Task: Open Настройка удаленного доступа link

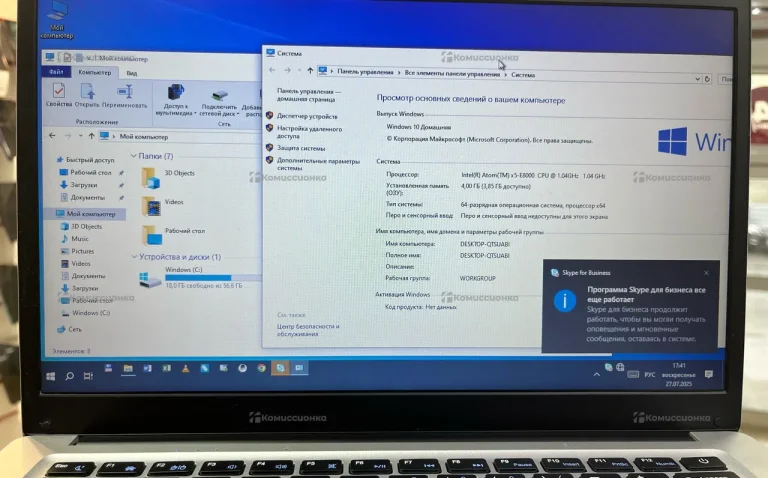Action: [x=310, y=132]
